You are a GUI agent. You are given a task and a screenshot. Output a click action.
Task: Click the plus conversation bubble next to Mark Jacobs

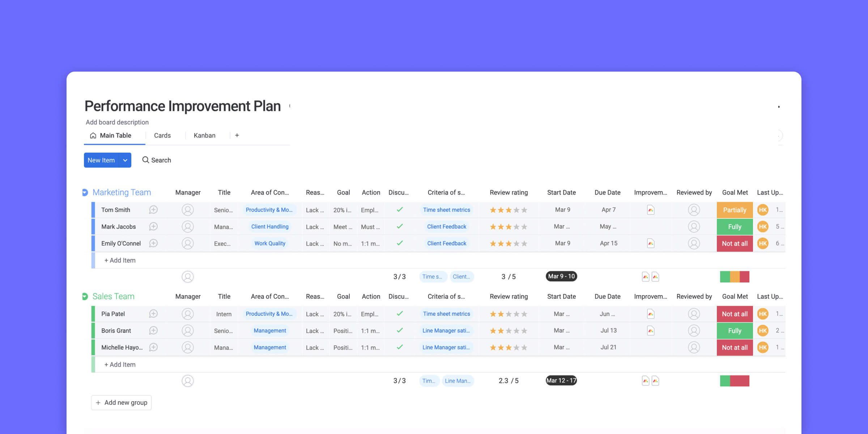point(153,226)
